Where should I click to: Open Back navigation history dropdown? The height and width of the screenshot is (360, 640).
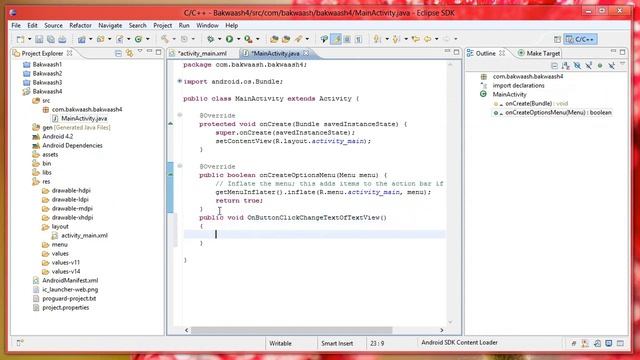click(436, 39)
